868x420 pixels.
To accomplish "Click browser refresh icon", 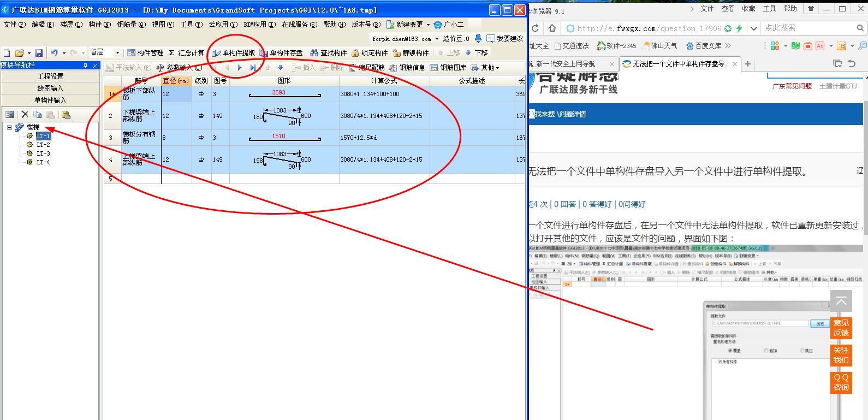I will point(536,28).
